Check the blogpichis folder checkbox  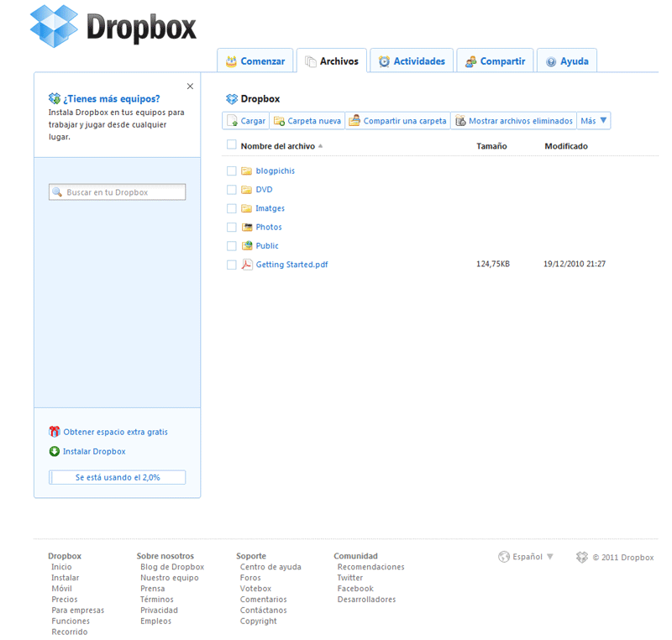(x=232, y=171)
